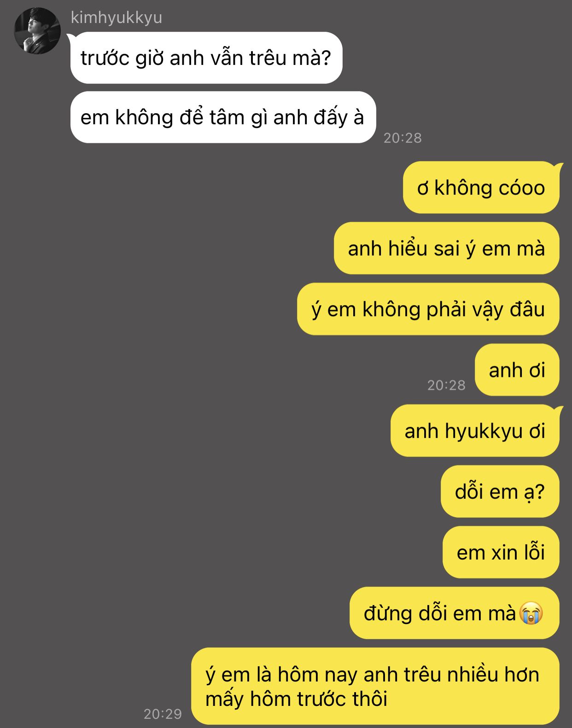Tap the kimhyukkyu sender name
This screenshot has width=572, height=728.
pyautogui.click(x=116, y=17)
